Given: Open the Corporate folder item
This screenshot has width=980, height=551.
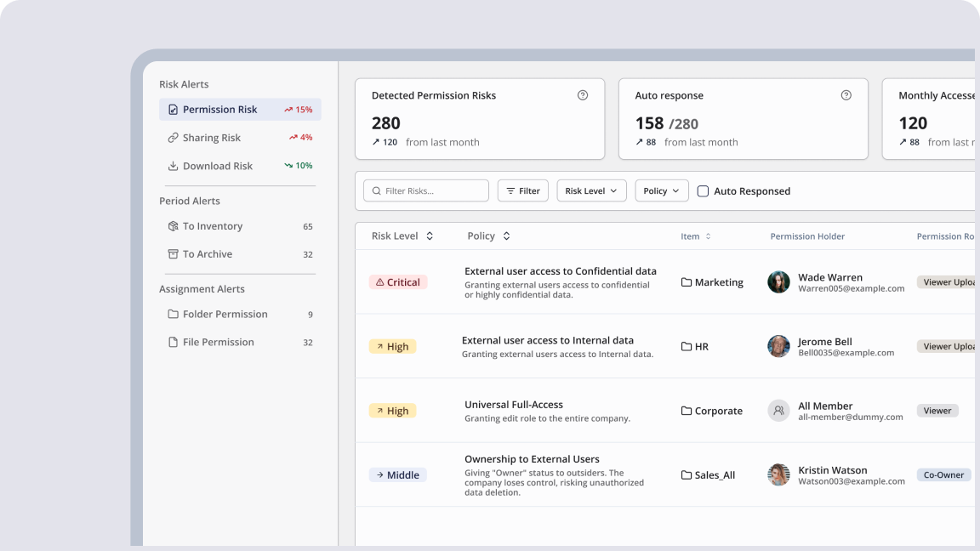Looking at the screenshot, I should pyautogui.click(x=712, y=411).
